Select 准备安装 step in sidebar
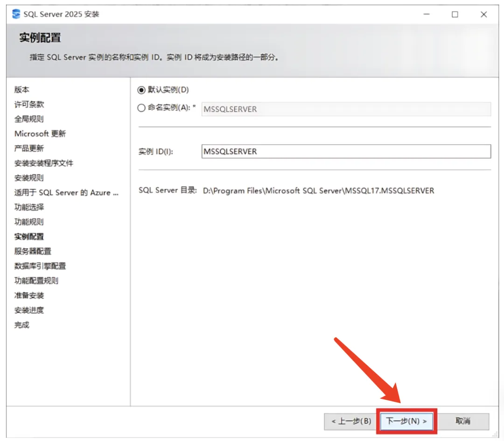504x441 pixels. [x=29, y=295]
